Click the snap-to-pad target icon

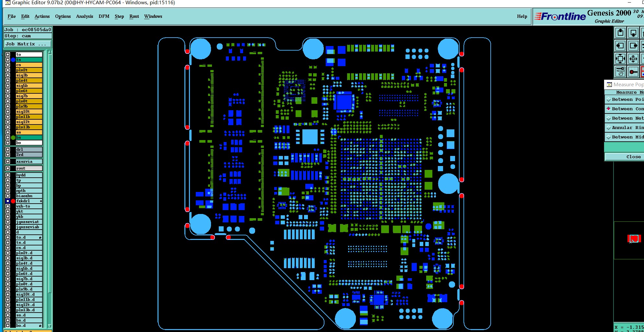(x=633, y=72)
